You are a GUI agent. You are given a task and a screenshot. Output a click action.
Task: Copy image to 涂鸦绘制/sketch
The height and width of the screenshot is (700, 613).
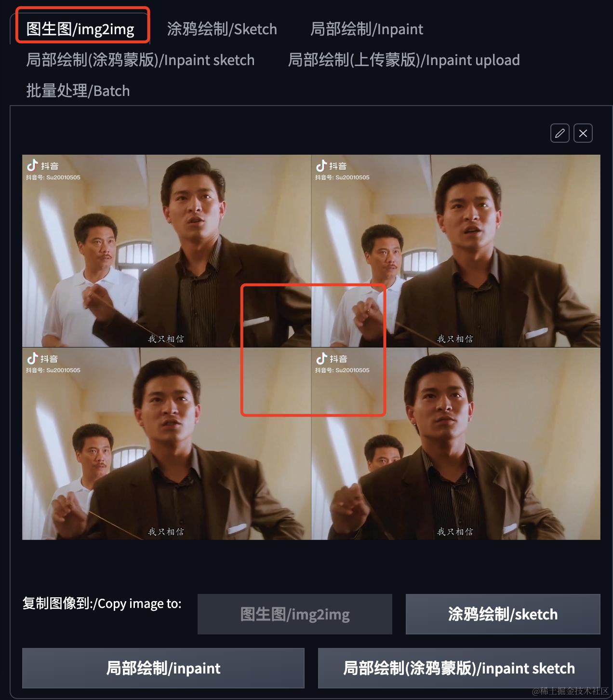[x=503, y=614]
